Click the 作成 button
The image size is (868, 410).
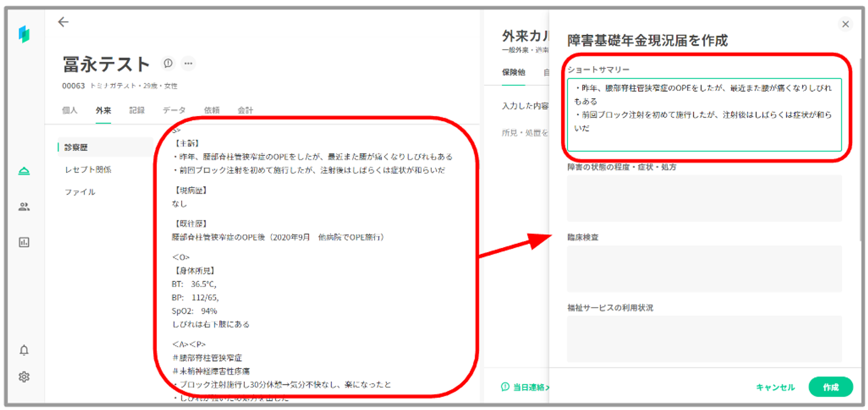(831, 387)
